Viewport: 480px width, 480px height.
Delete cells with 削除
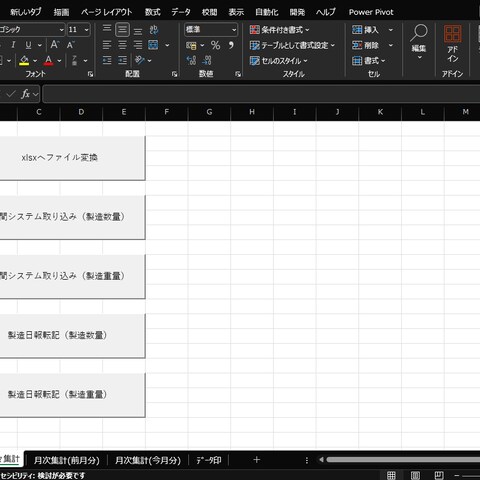[366, 45]
